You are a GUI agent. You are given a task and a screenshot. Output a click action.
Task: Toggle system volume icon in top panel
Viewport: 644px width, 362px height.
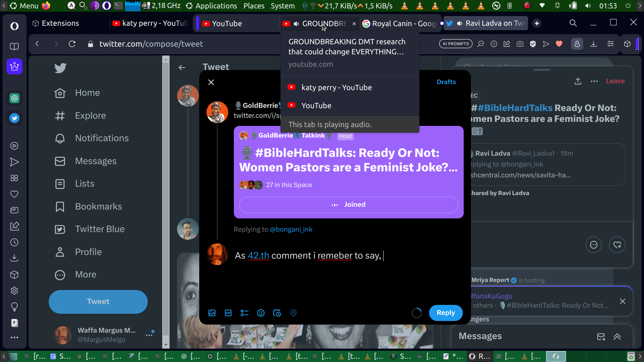[588, 6]
